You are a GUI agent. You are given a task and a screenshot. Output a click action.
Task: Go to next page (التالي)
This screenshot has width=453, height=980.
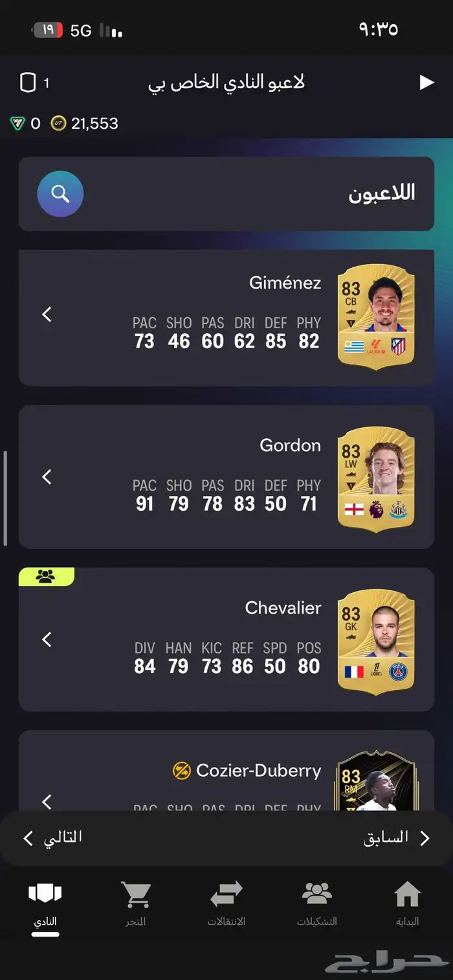pos(53,838)
